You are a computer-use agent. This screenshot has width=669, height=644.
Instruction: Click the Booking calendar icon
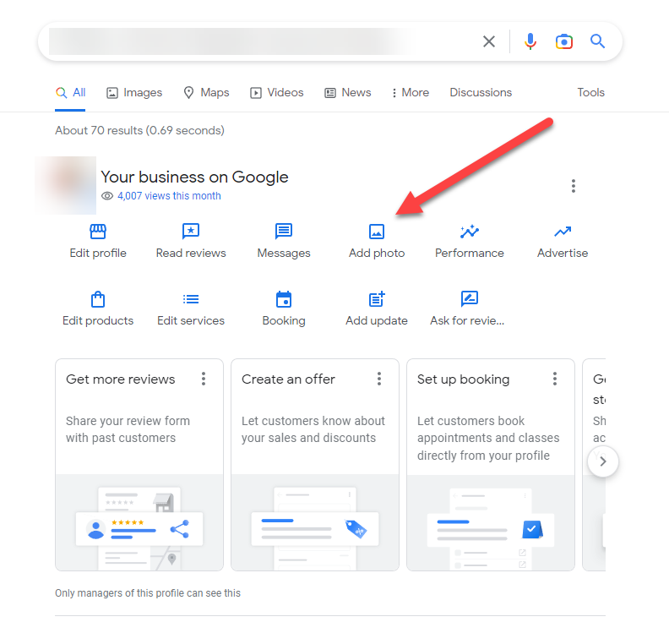pyautogui.click(x=284, y=299)
